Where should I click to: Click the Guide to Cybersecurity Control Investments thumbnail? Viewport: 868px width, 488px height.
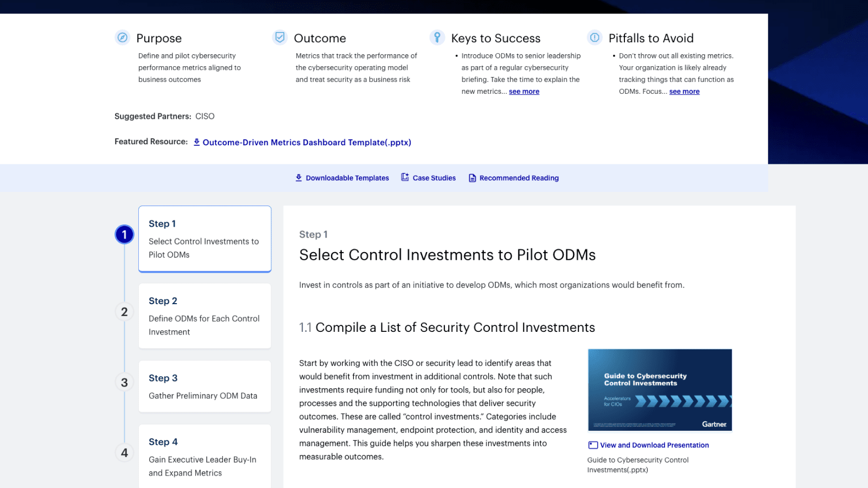[660, 390]
